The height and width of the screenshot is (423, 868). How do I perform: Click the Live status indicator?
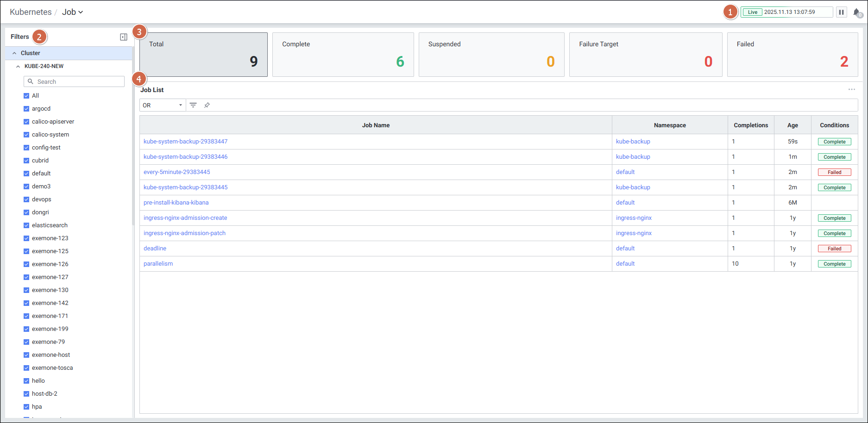point(752,12)
